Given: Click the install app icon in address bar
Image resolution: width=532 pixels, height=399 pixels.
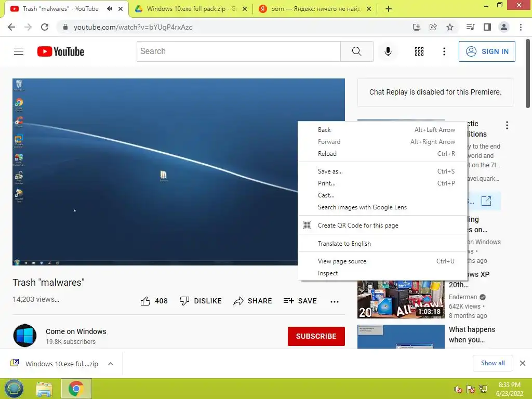Looking at the screenshot, I should point(416,27).
